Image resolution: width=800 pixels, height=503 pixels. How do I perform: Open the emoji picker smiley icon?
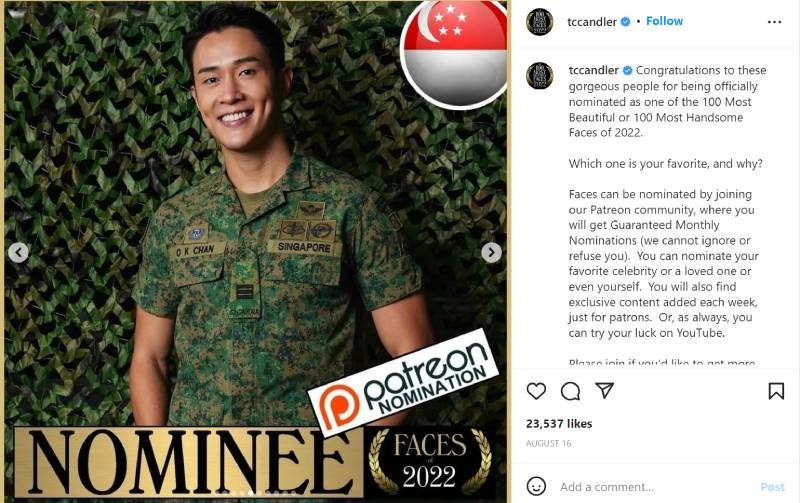(x=536, y=486)
